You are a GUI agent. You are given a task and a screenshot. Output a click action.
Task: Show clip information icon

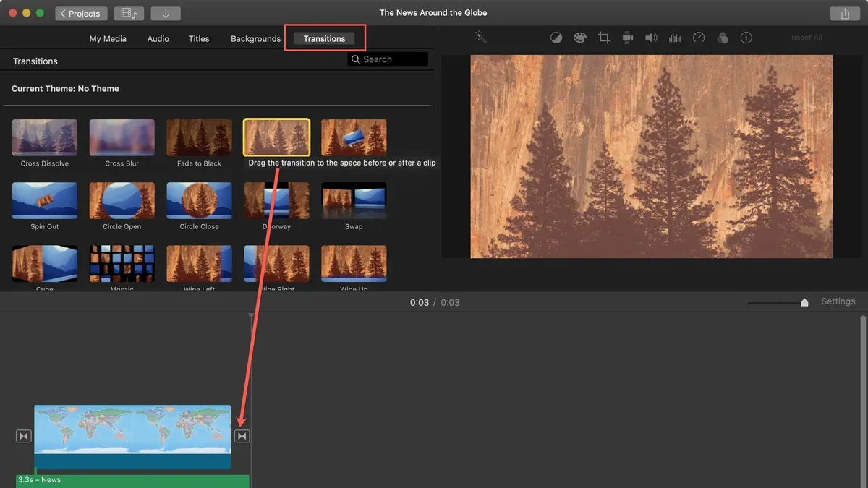click(x=746, y=38)
